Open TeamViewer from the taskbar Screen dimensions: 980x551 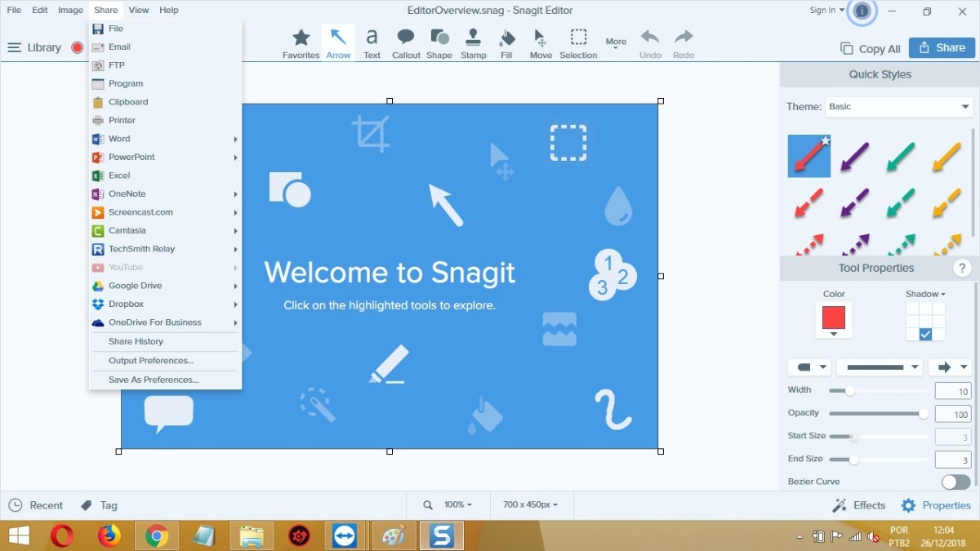[345, 535]
